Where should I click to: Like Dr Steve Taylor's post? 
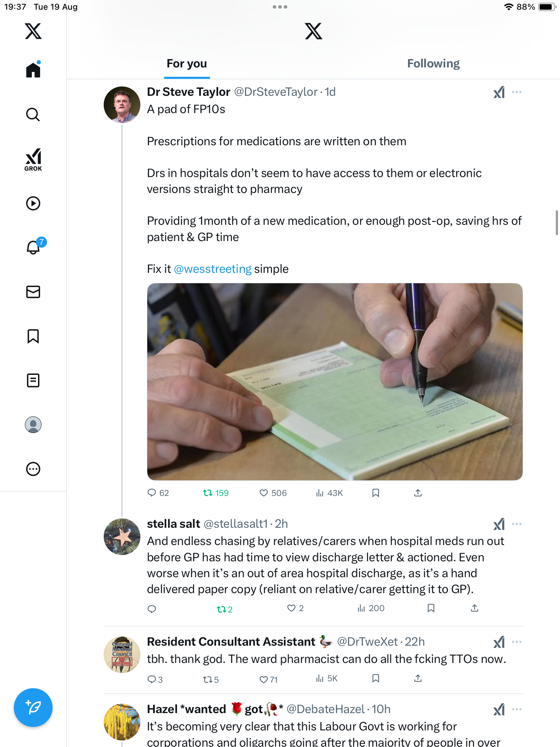[x=264, y=493]
